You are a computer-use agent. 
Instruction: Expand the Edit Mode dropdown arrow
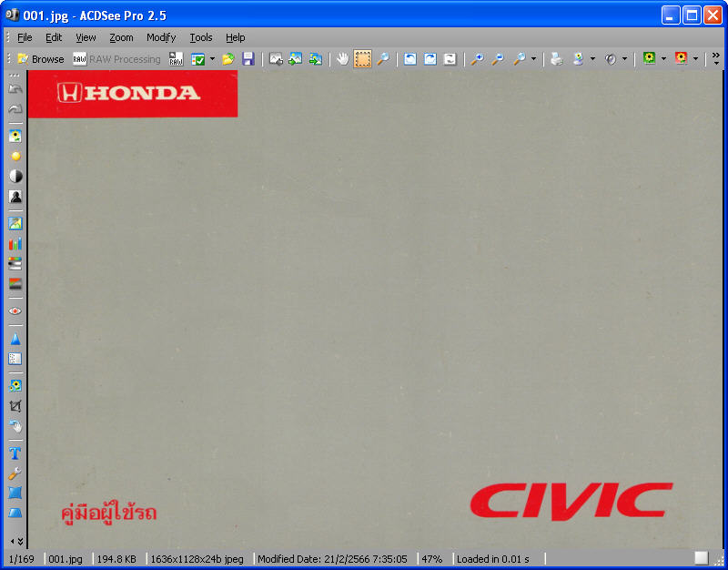pos(212,59)
